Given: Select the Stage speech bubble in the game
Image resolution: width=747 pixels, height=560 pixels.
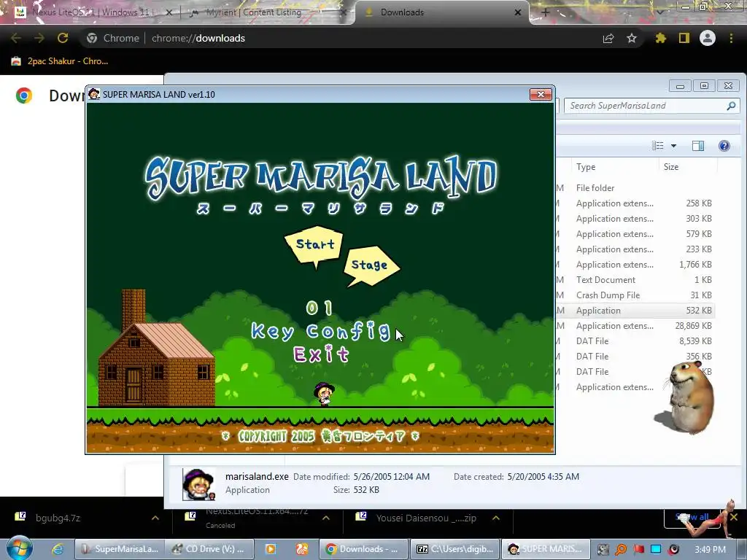Looking at the screenshot, I should click(371, 265).
